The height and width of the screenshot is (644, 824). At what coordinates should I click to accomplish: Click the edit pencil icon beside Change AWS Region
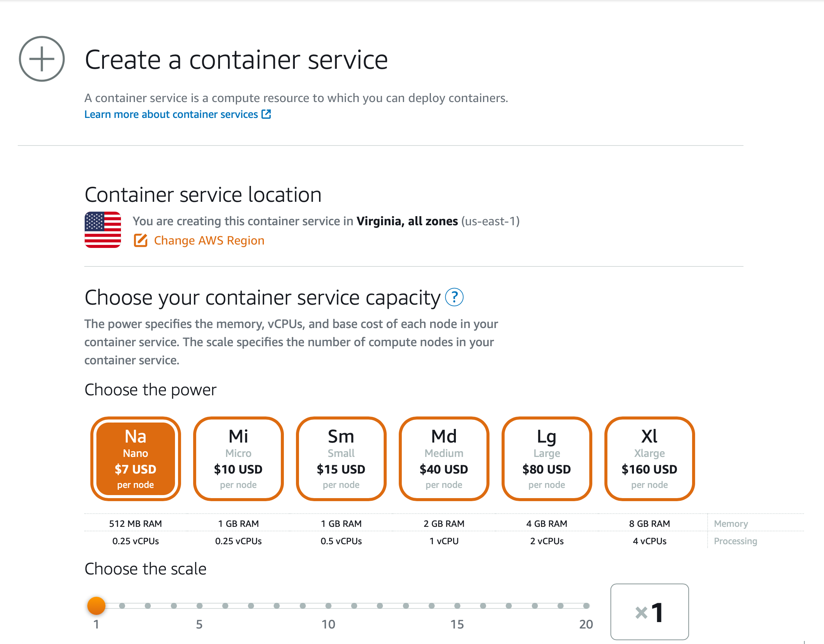(x=141, y=240)
